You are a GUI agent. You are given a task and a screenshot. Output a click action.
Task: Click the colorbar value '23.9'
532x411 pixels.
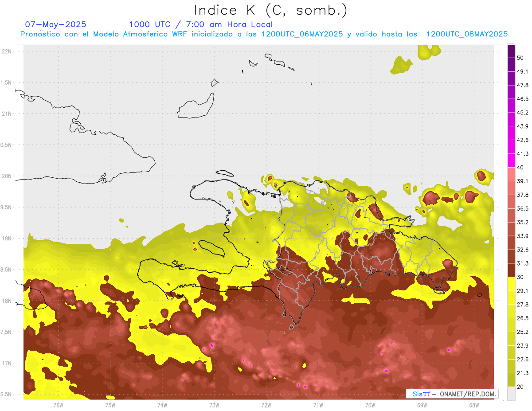[523, 346]
